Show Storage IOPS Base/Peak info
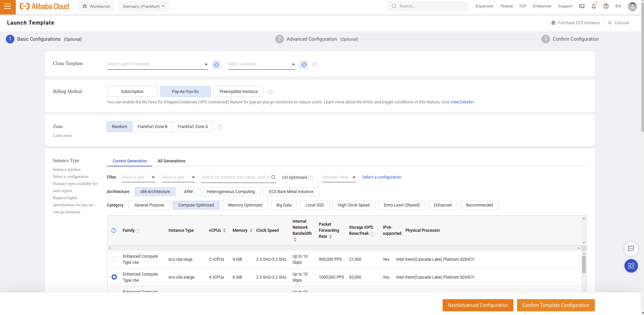The image size is (644, 315). 372,234
